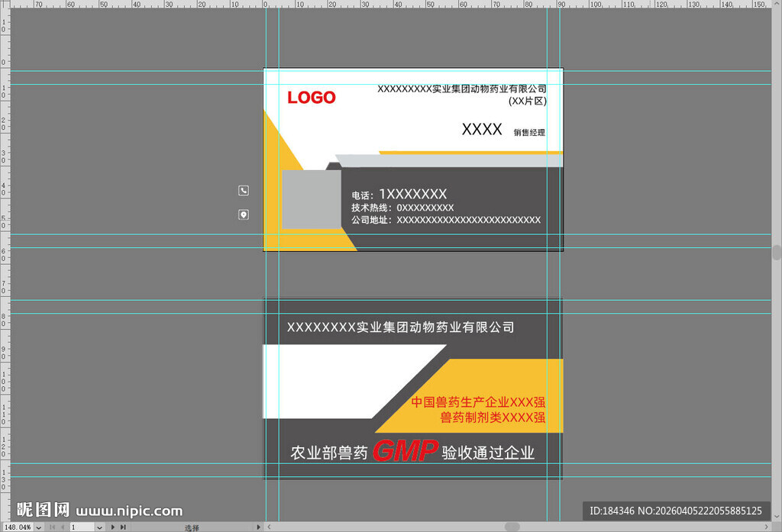The width and height of the screenshot is (782, 532).
Task: Open the status bar options arrow
Action: click(258, 527)
